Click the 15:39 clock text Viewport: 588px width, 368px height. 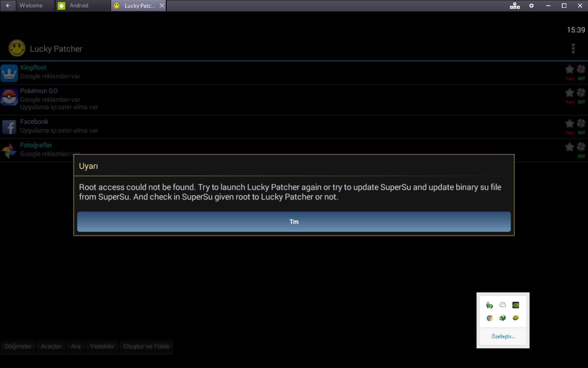[x=576, y=30]
